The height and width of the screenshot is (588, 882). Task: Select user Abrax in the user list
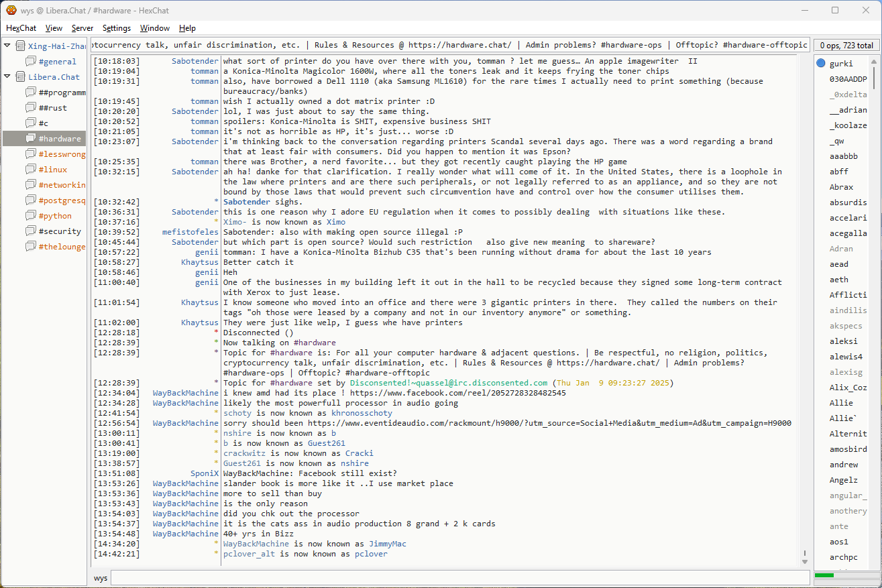(841, 187)
